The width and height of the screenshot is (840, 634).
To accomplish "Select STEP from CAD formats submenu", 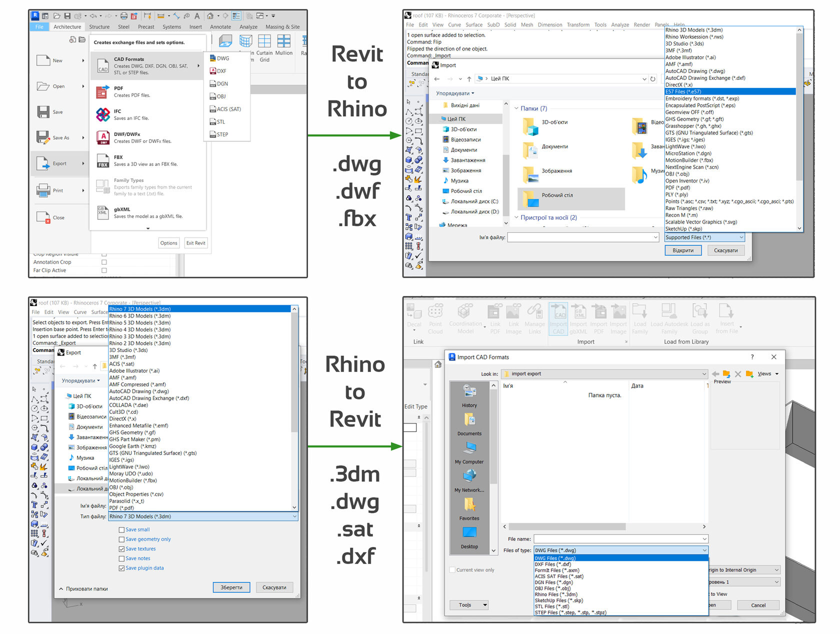I will coord(219,134).
